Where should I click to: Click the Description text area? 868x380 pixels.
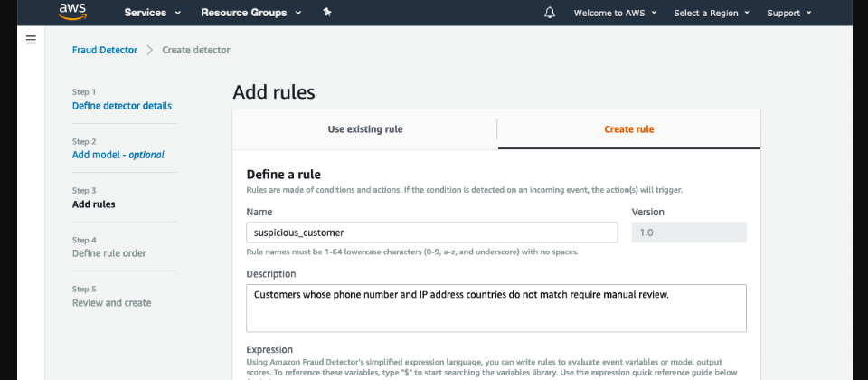[x=495, y=308]
